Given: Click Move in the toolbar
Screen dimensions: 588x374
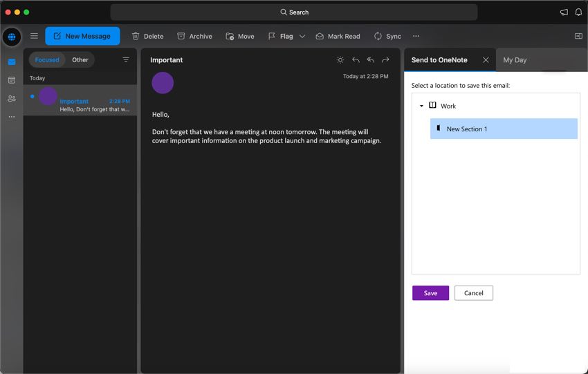Looking at the screenshot, I should (x=240, y=36).
